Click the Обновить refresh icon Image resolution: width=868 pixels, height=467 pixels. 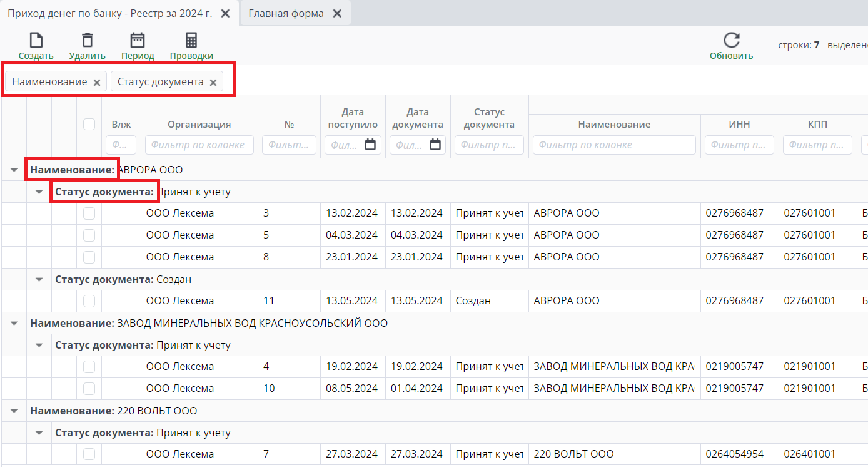point(731,41)
